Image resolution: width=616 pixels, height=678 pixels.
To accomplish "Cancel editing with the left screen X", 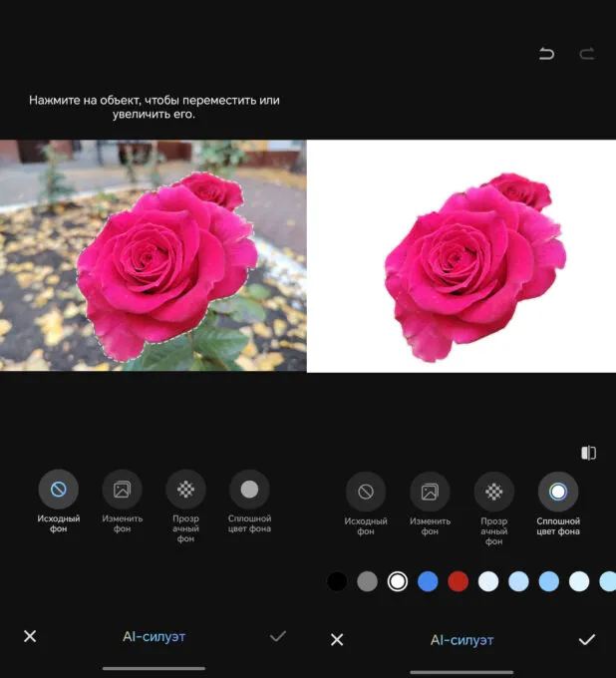I will [x=30, y=636].
